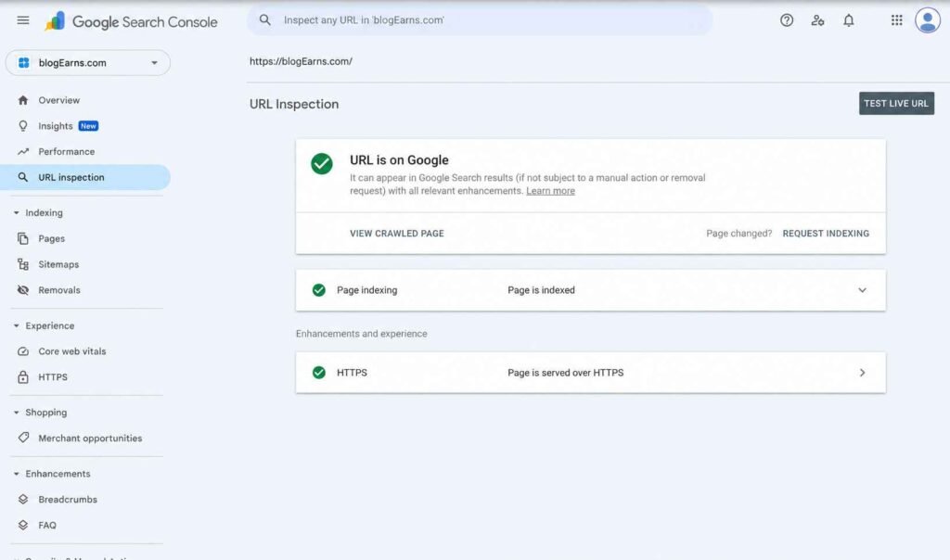The height and width of the screenshot is (560, 950).
Task: Click the Breadcrumbs layers icon
Action: [23, 500]
